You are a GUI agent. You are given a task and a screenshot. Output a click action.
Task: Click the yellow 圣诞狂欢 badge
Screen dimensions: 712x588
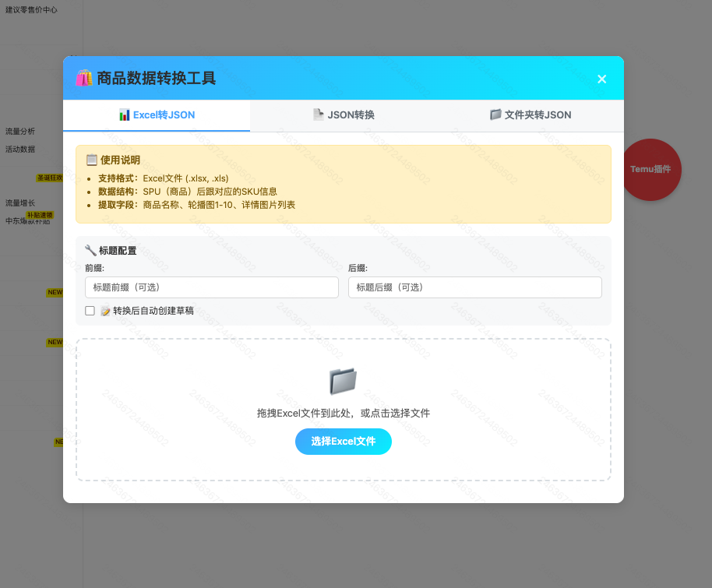[50, 178]
